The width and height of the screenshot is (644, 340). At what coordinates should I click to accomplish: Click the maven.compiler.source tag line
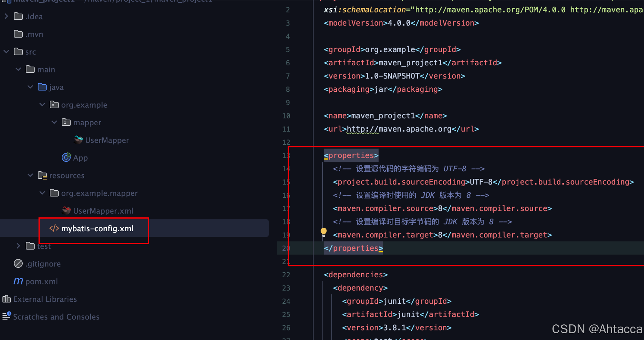click(443, 209)
